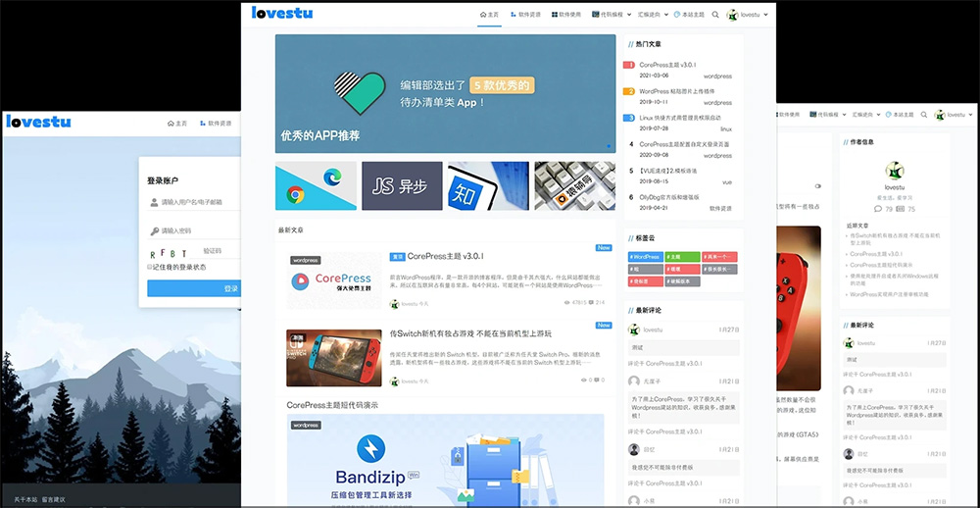The image size is (980, 508).
Task: Open the 本站主题 menu in front window
Action: [690, 15]
